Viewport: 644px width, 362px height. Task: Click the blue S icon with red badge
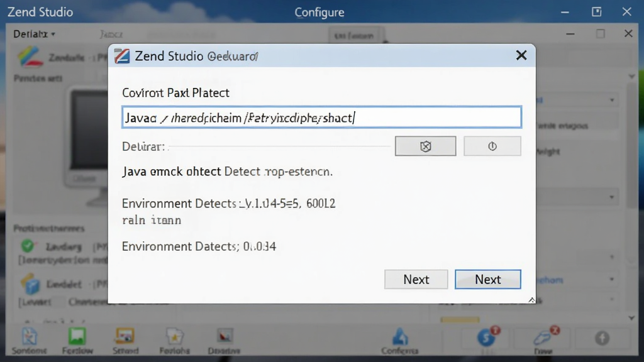pyautogui.click(x=488, y=337)
